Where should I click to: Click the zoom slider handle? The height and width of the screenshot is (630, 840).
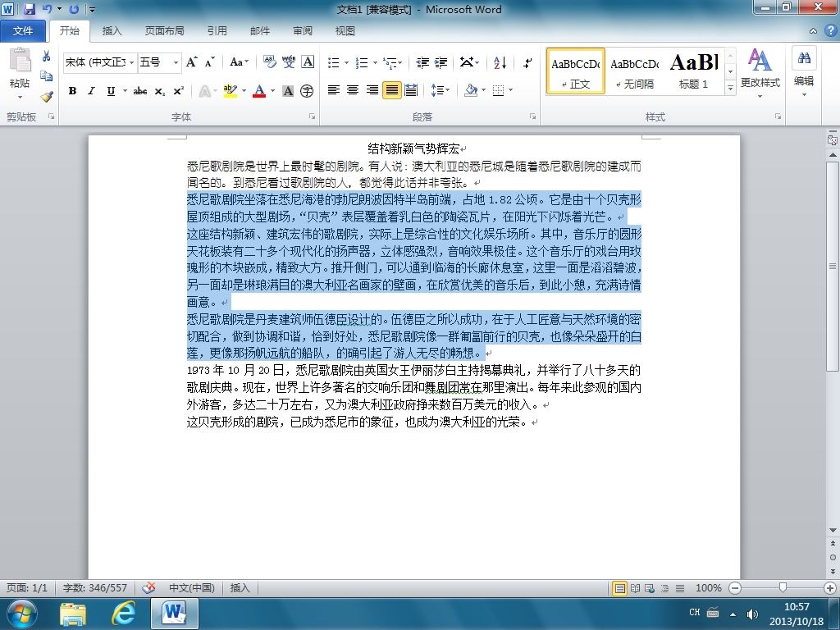783,588
